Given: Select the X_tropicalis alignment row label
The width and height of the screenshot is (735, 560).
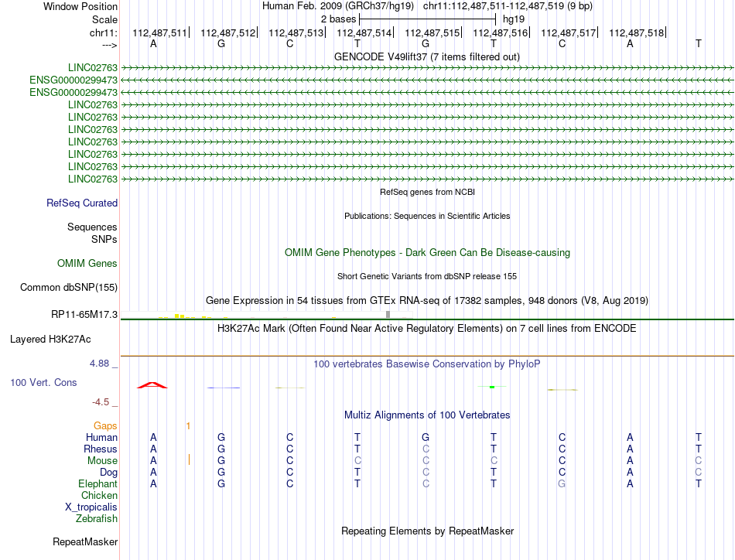Looking at the screenshot, I should (91, 507).
